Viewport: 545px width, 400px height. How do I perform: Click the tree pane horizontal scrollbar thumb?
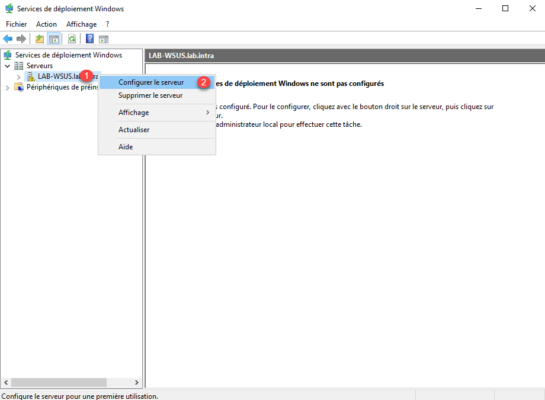point(59,382)
